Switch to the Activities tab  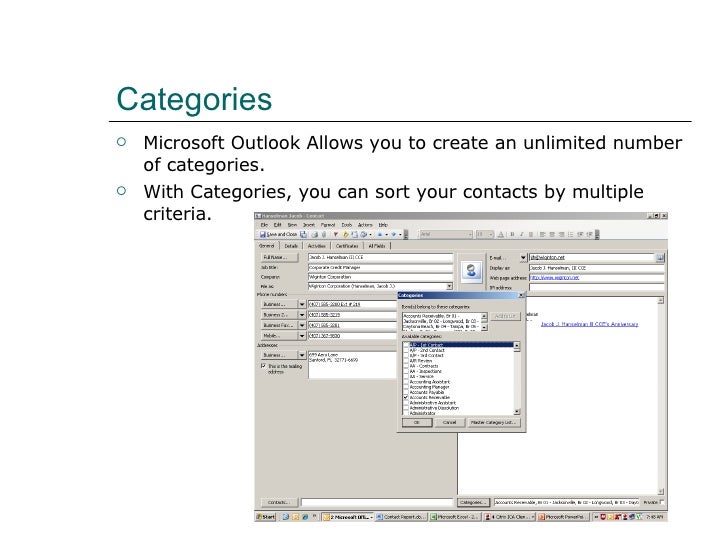pos(317,246)
